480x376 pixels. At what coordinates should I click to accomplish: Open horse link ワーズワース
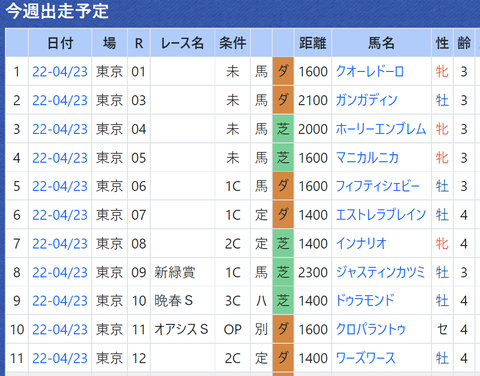(x=366, y=358)
